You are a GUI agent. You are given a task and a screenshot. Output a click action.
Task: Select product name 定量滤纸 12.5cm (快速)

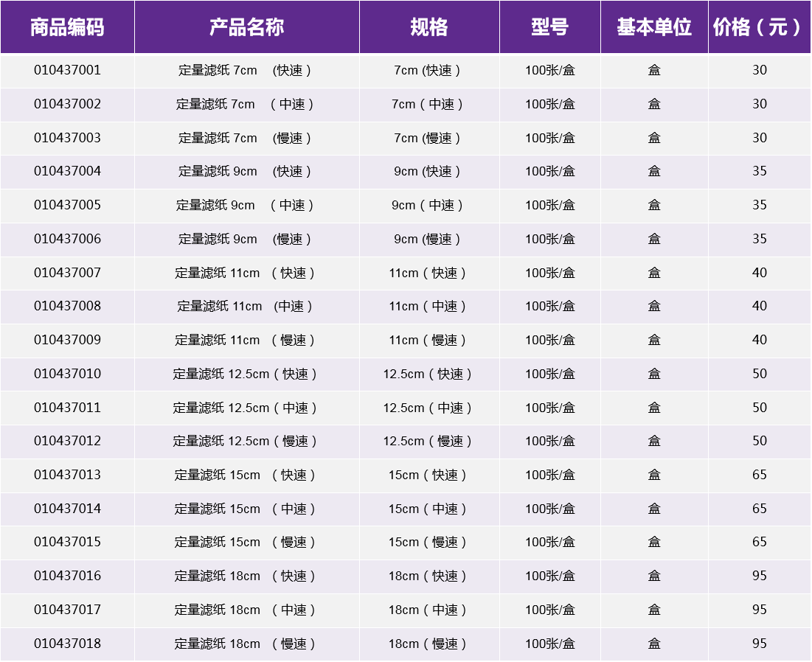click(x=245, y=374)
